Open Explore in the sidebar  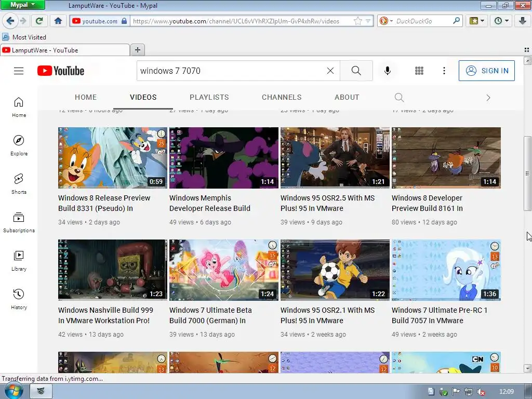[x=19, y=145]
